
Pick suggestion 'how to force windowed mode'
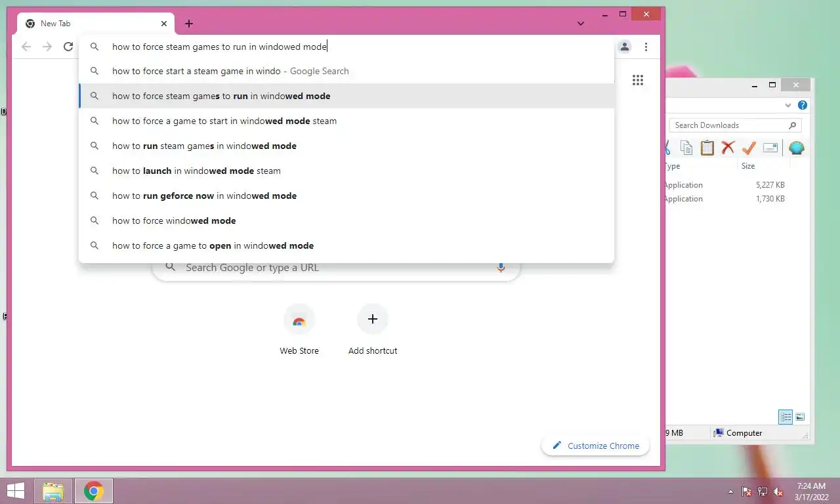coord(346,220)
